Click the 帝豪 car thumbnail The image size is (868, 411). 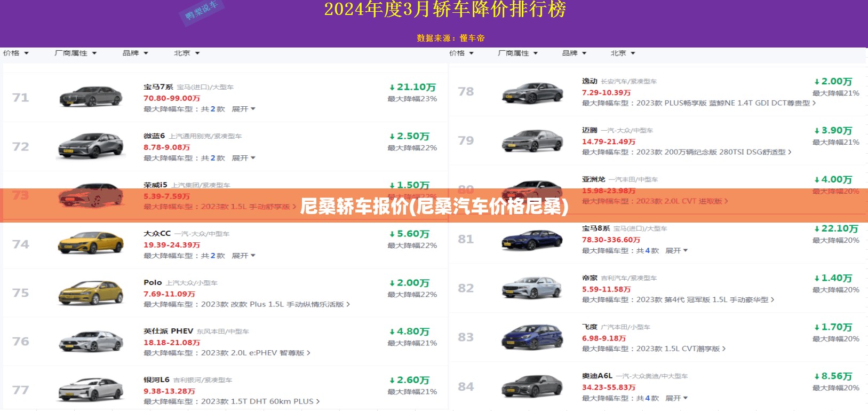tap(532, 288)
